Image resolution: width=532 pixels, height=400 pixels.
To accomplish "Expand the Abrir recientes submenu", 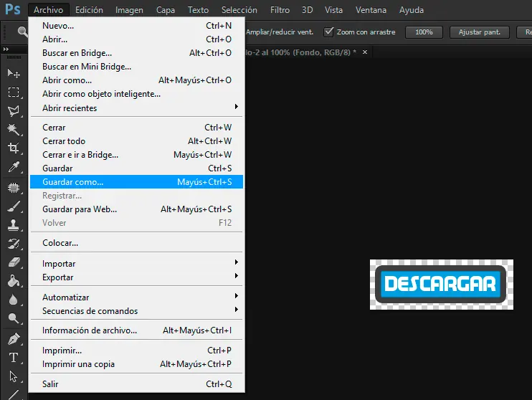I will point(137,108).
